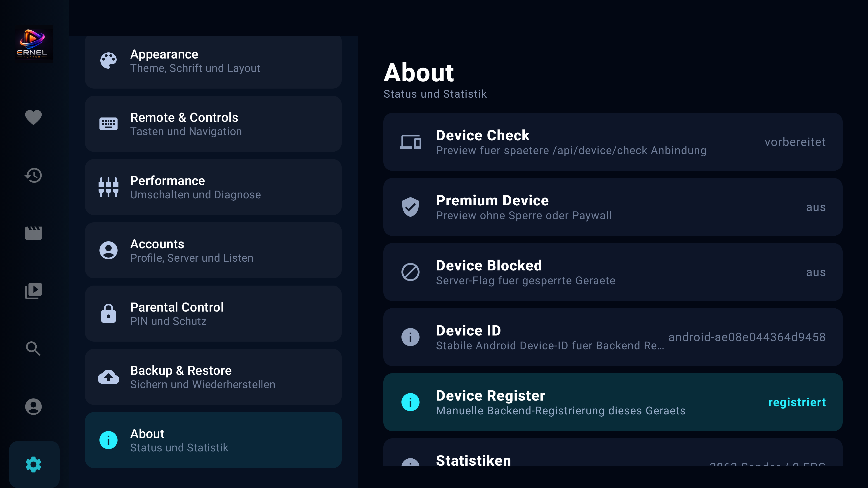
Task: Toggle Device Check preview row
Action: 613,142
